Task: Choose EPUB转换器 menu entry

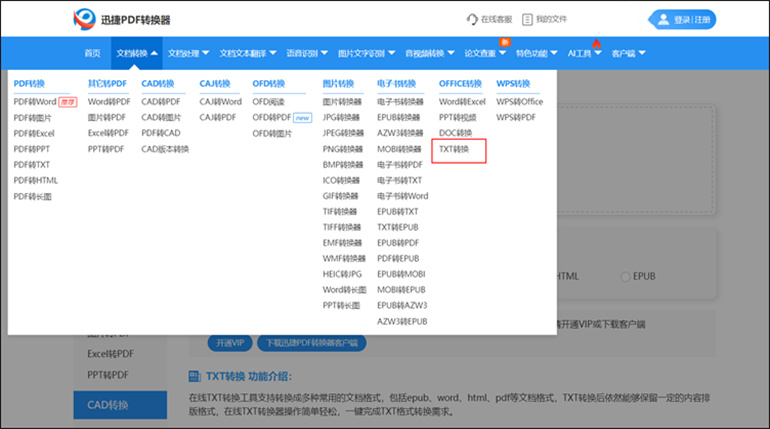Action: click(398, 117)
